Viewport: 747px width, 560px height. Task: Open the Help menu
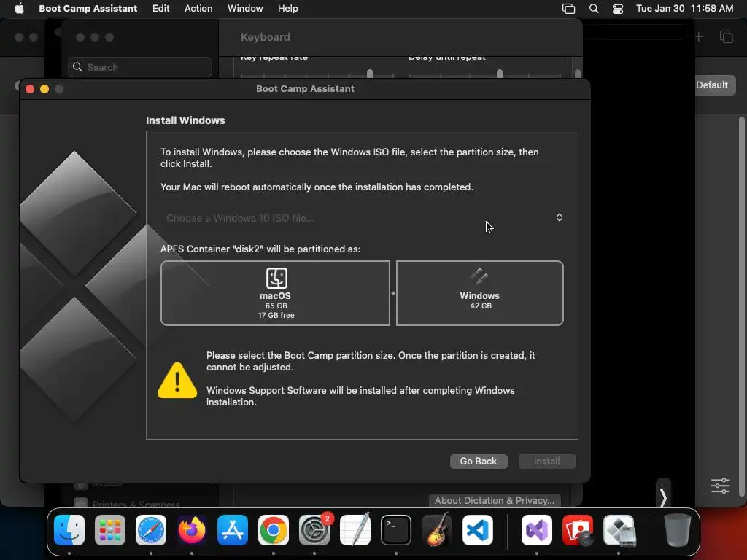click(x=287, y=8)
